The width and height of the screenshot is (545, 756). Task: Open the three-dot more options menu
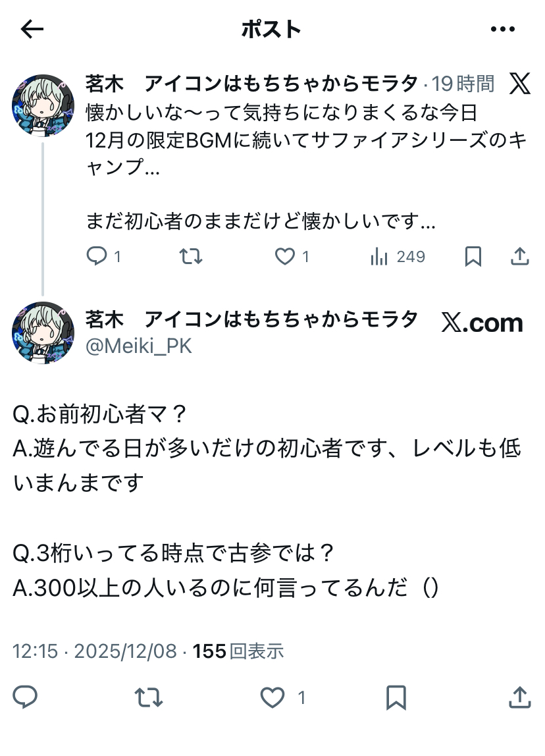click(503, 30)
